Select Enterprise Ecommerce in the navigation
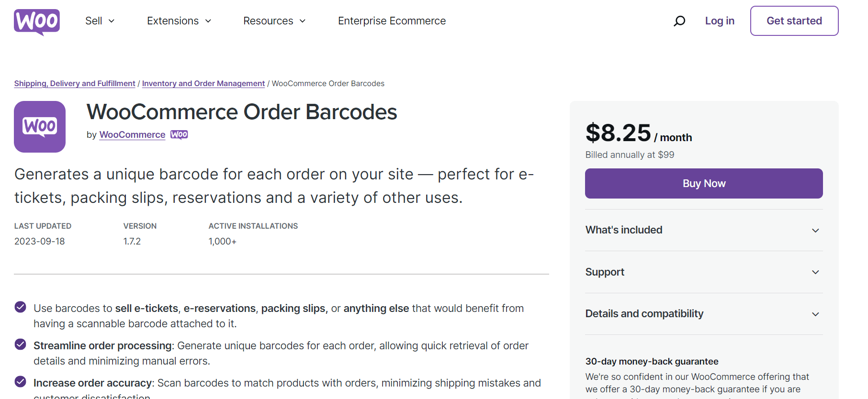 click(x=392, y=21)
